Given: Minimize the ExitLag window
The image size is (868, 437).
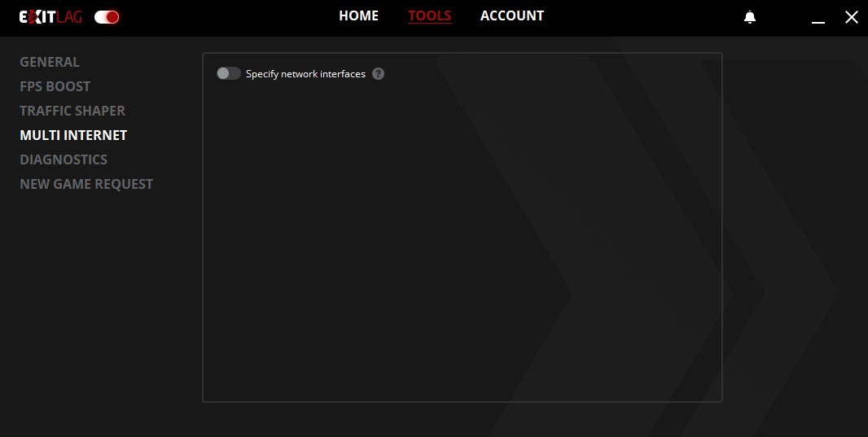Looking at the screenshot, I should pos(818,18).
